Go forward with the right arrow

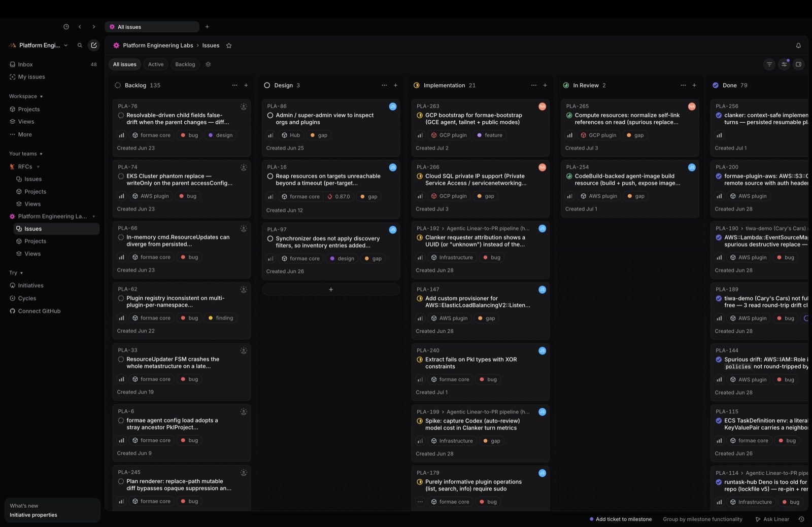(93, 27)
